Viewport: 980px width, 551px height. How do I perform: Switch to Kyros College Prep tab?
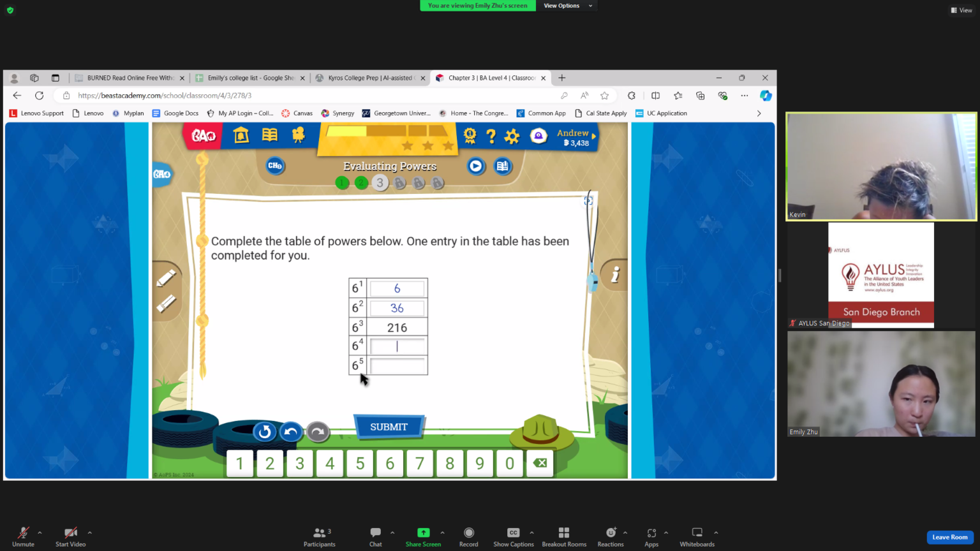click(371, 78)
